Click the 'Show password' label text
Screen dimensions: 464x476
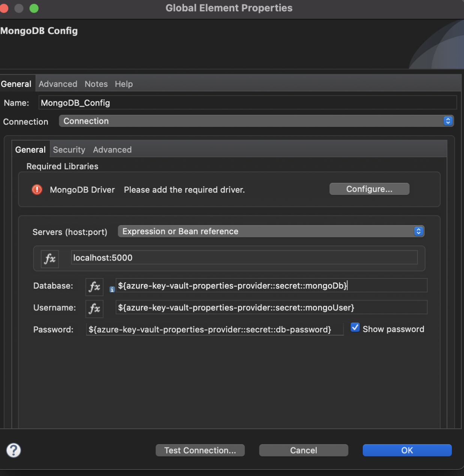tap(394, 329)
